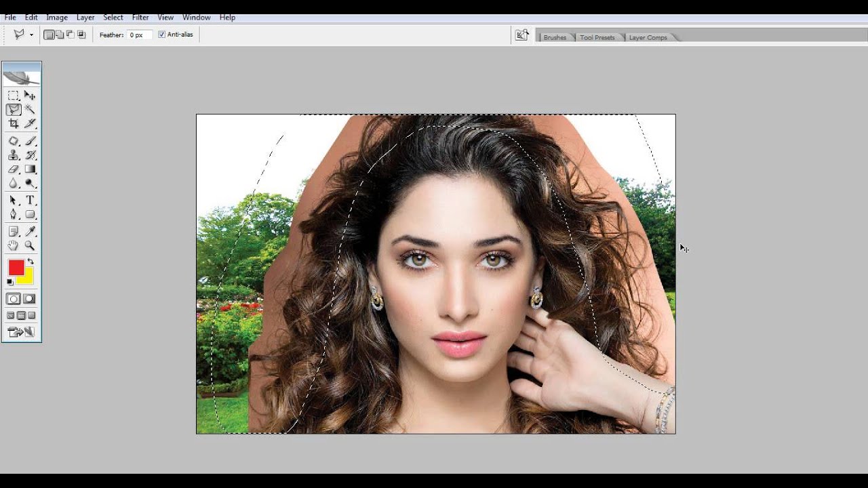Select the Rounded Rectangle shape tool
Image resolution: width=868 pixels, height=488 pixels.
30,214
